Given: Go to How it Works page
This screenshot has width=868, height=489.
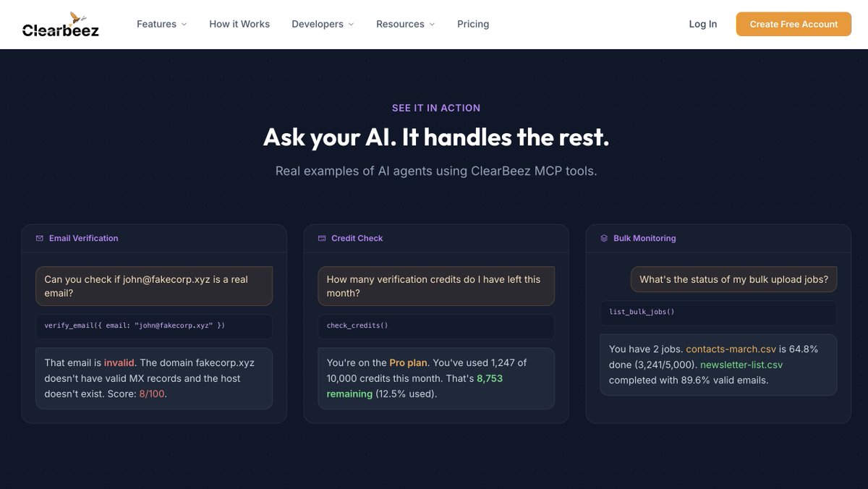Looking at the screenshot, I should click(239, 24).
